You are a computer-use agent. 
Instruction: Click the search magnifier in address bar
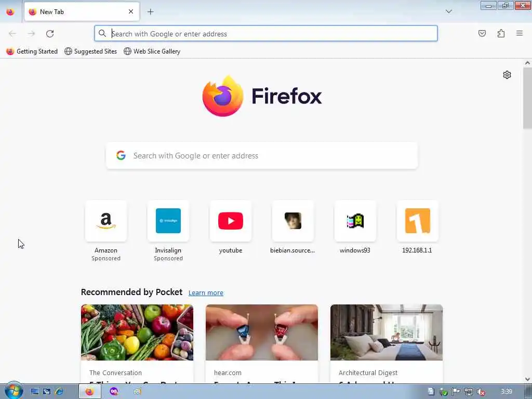[102, 33]
